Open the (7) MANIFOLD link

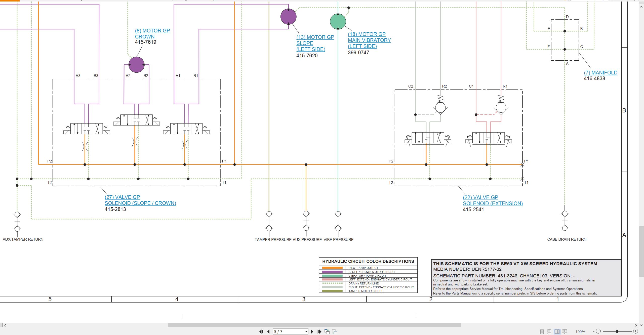(601, 73)
